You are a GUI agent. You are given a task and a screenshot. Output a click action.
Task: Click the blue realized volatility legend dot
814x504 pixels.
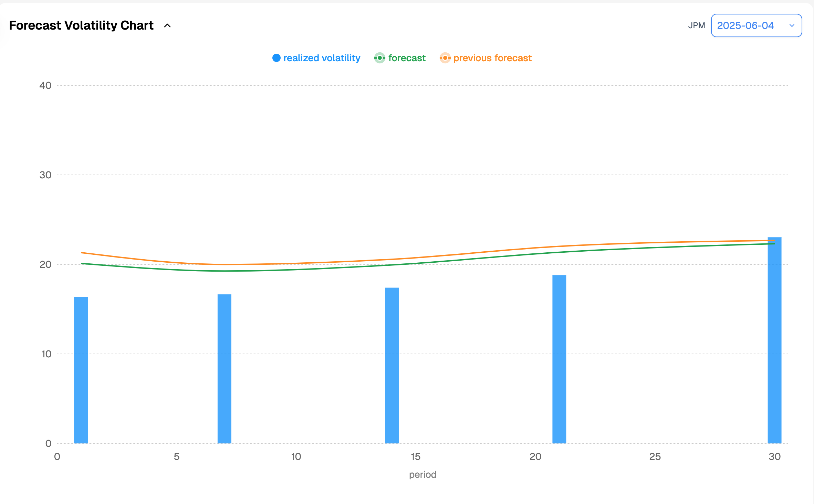tap(276, 58)
